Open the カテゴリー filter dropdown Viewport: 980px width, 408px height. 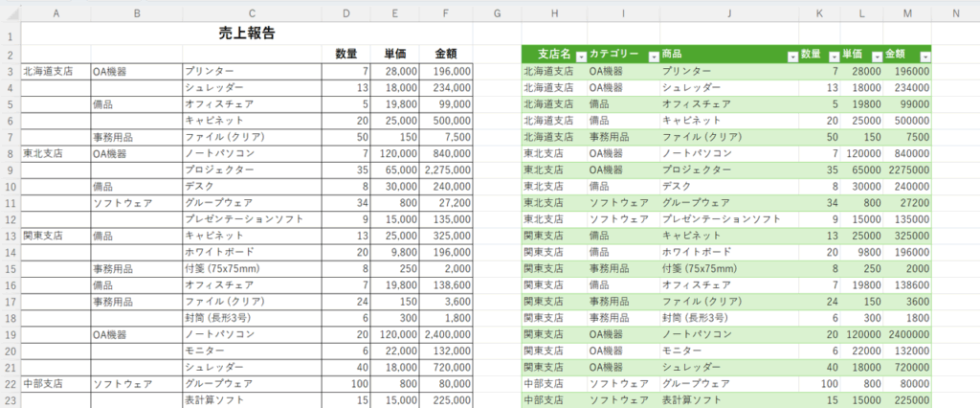click(653, 56)
